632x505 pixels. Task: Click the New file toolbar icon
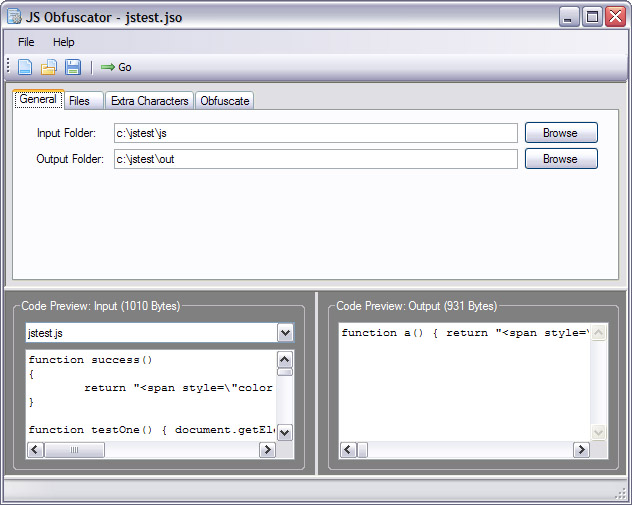(25, 67)
